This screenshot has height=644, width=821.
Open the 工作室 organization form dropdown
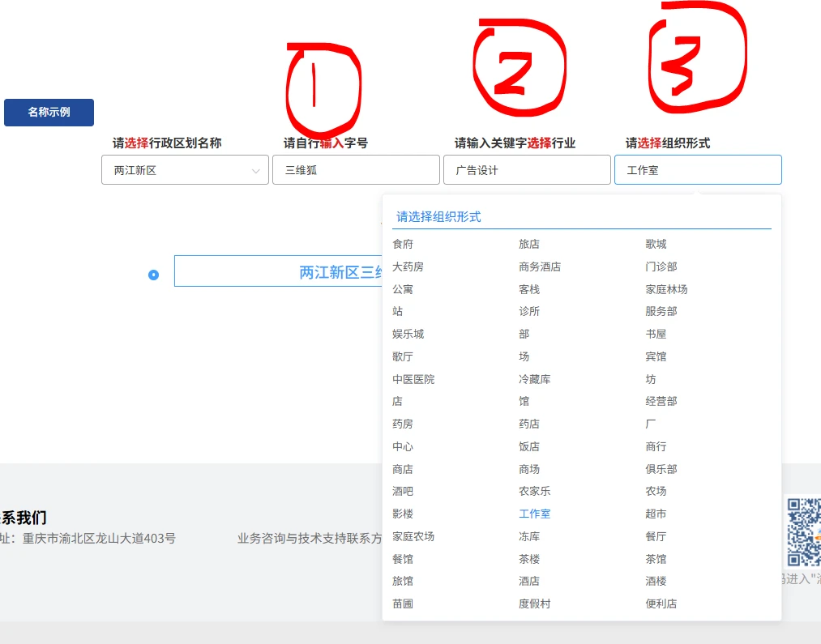pyautogui.click(x=698, y=170)
